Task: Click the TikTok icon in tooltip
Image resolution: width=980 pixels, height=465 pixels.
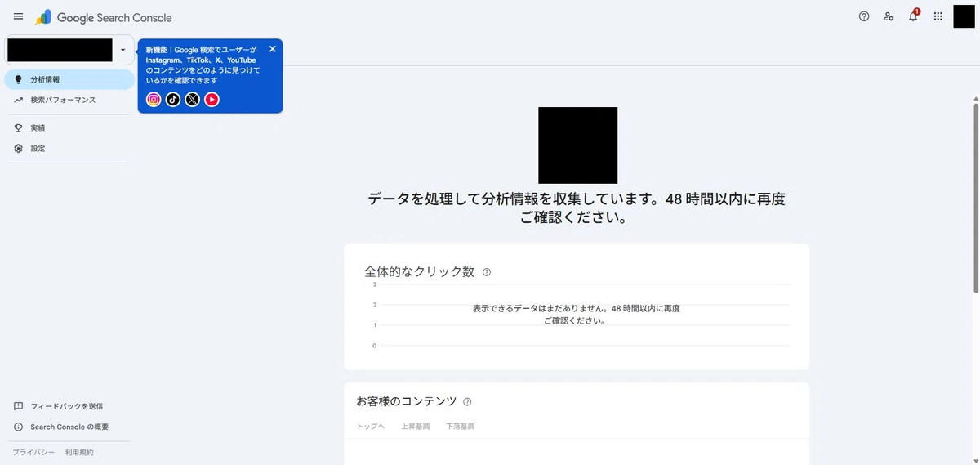Action: (x=173, y=100)
